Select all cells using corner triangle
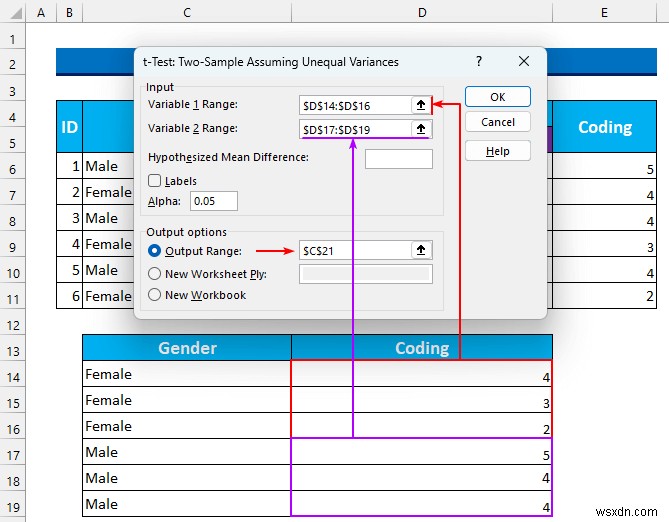The image size is (669, 522). tap(15, 13)
